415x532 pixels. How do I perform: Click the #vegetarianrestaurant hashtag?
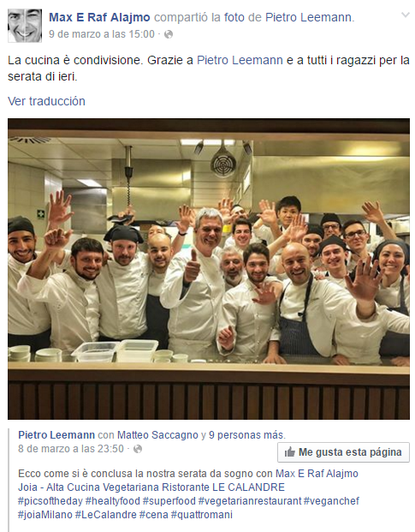250,501
